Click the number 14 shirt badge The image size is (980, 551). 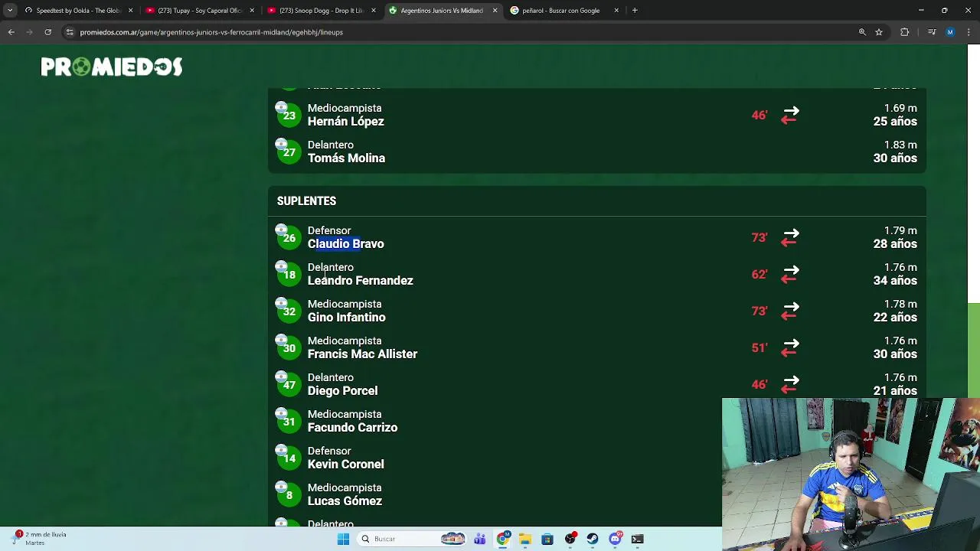click(289, 458)
